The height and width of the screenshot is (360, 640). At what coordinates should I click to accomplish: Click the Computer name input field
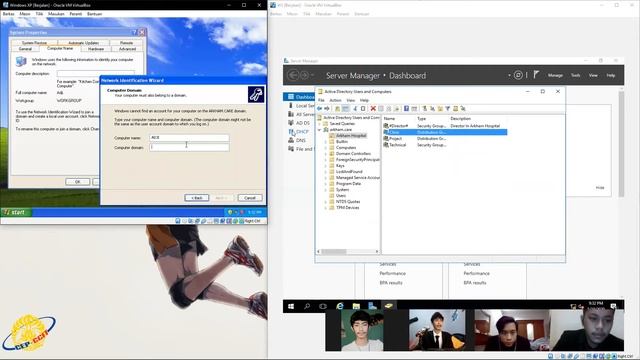coord(189,138)
